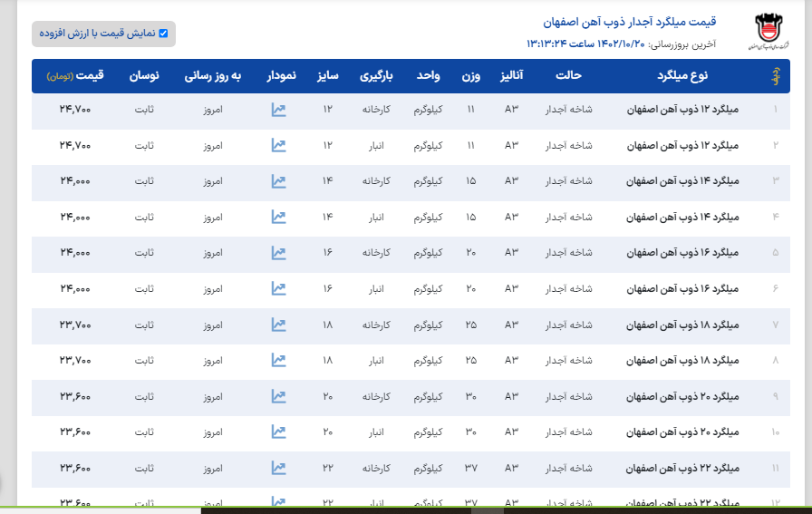View the chart icon in row 9

coord(278,396)
